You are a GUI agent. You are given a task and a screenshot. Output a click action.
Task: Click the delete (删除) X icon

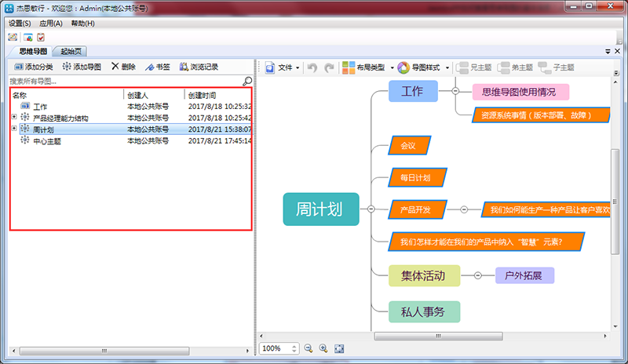pyautogui.click(x=123, y=67)
